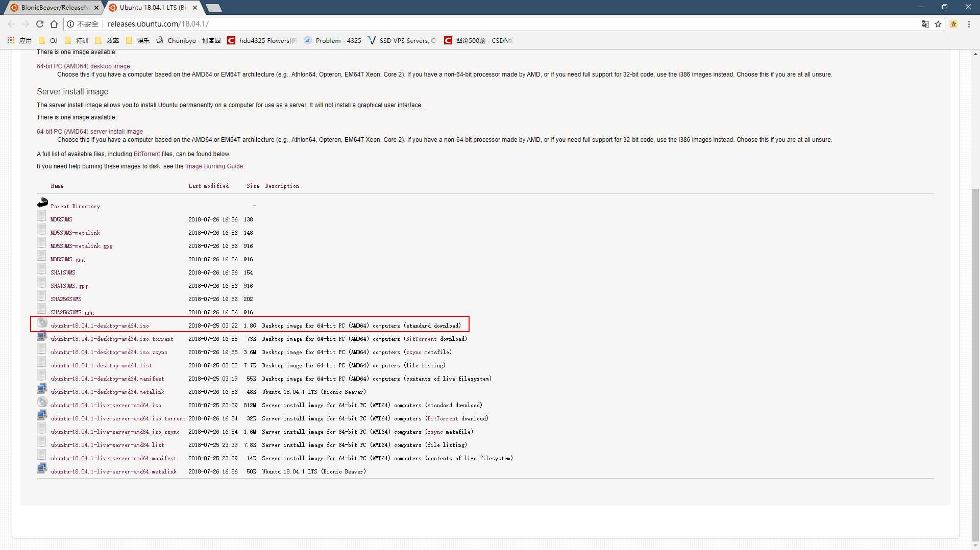Open the live-server-amd64.manifest file

coord(113,458)
